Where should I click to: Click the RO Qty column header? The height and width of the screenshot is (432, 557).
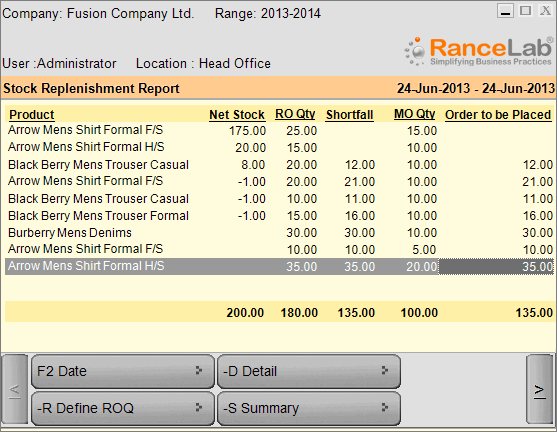(295, 114)
